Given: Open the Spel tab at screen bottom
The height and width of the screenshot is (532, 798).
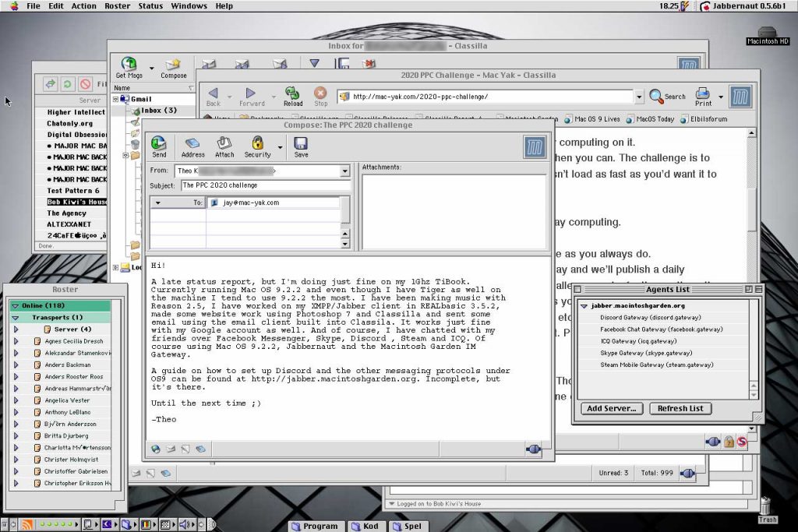Looking at the screenshot, I should pyautogui.click(x=408, y=526).
